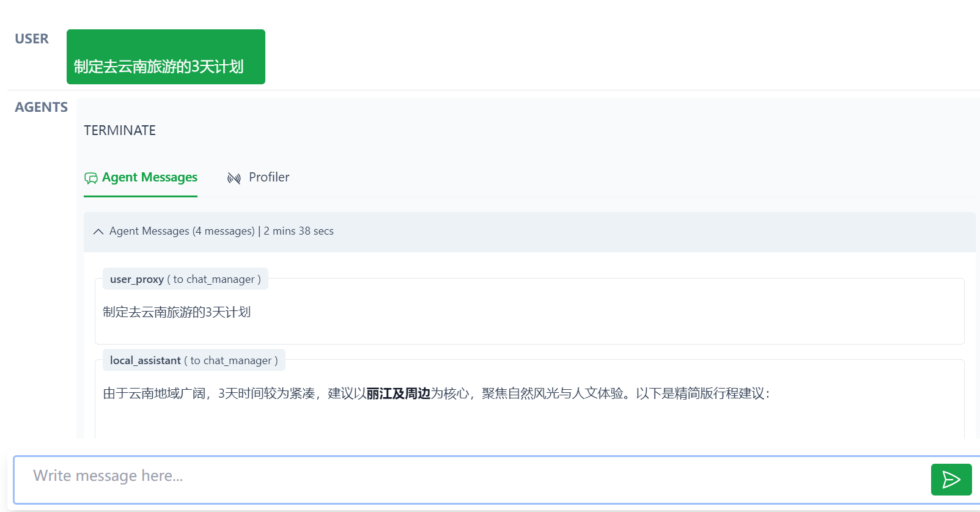Click the Agent Messages chat bubble icon
The image size is (980, 512).
pyautogui.click(x=91, y=178)
